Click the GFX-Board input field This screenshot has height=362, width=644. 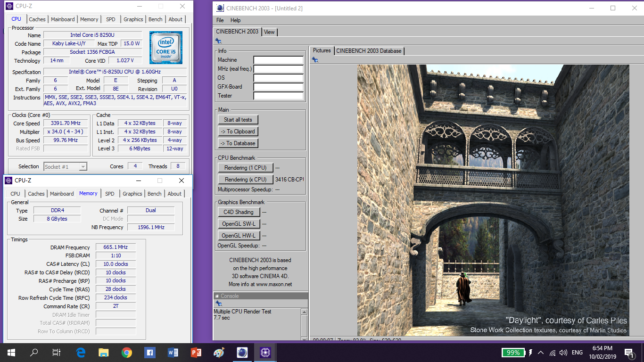pos(279,87)
